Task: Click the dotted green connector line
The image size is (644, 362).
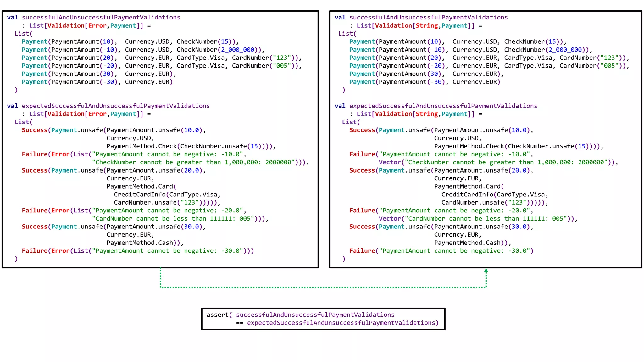Action: pos(323,287)
